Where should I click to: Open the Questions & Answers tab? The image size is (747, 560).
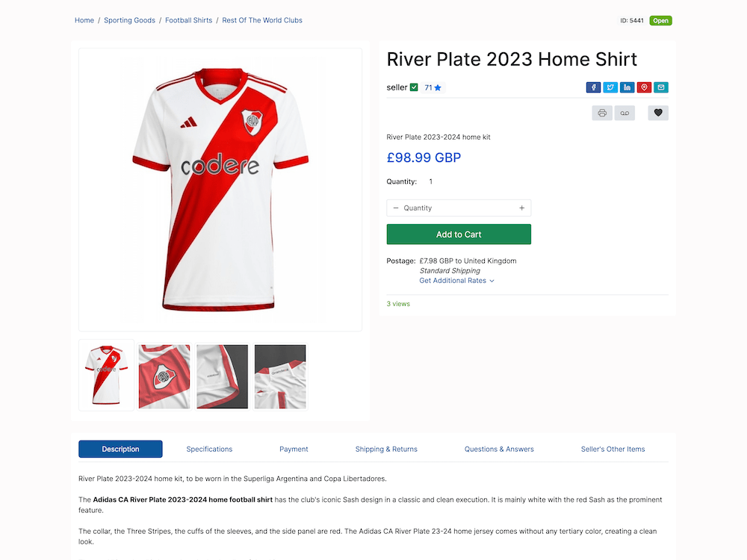[x=499, y=449]
